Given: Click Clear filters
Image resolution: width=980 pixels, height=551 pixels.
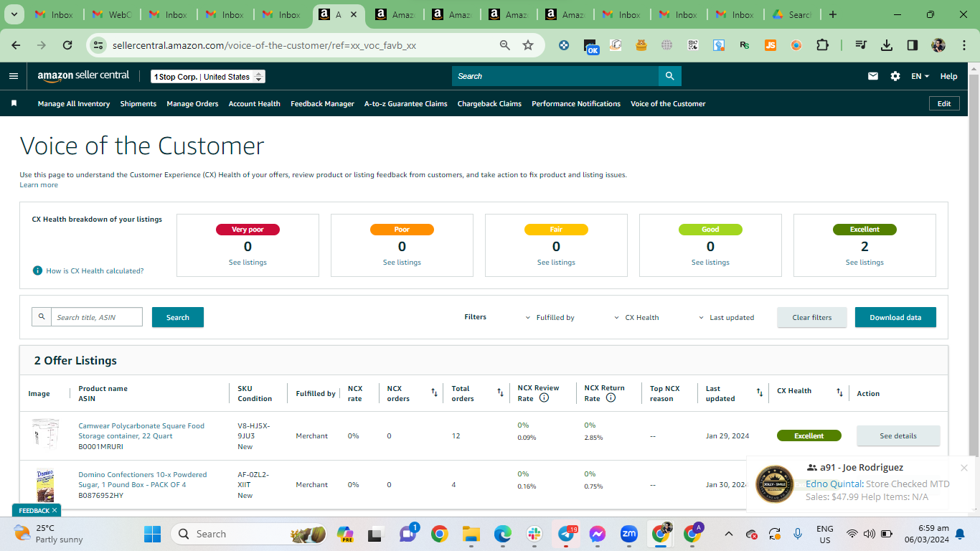Looking at the screenshot, I should point(812,317).
